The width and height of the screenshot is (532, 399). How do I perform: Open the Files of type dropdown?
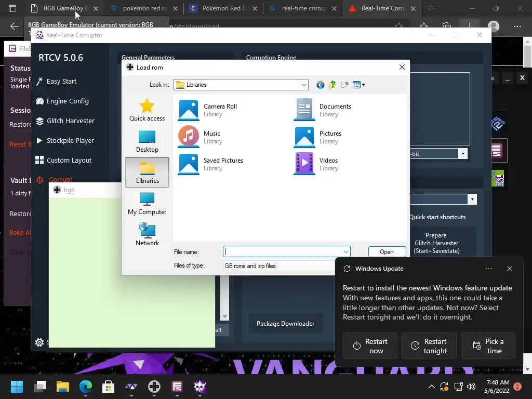coord(279,266)
